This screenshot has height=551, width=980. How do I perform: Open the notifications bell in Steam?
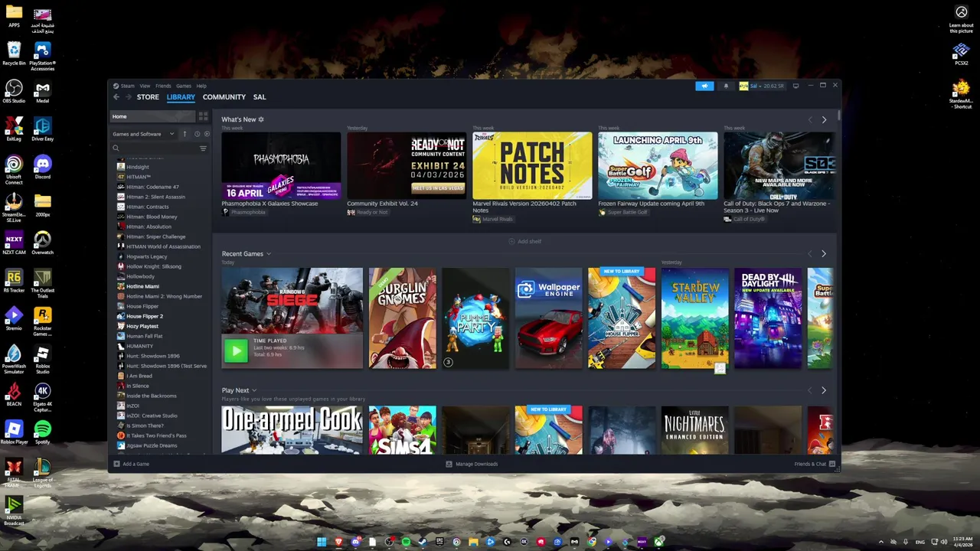click(726, 86)
